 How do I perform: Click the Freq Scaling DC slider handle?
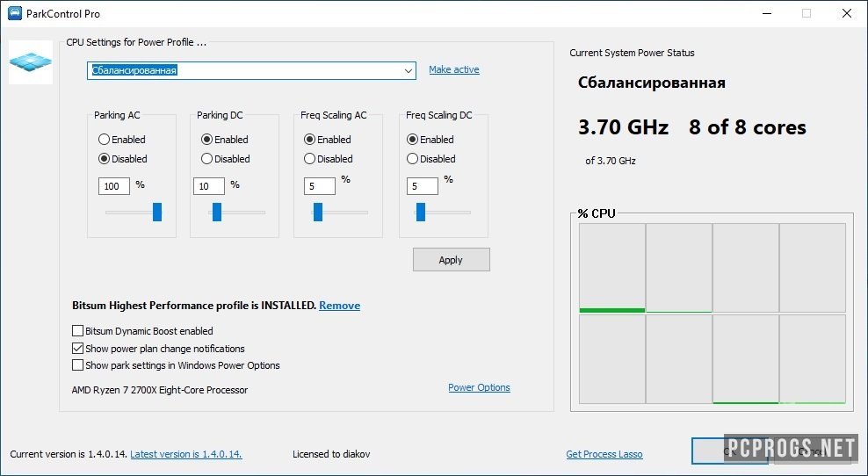click(421, 212)
